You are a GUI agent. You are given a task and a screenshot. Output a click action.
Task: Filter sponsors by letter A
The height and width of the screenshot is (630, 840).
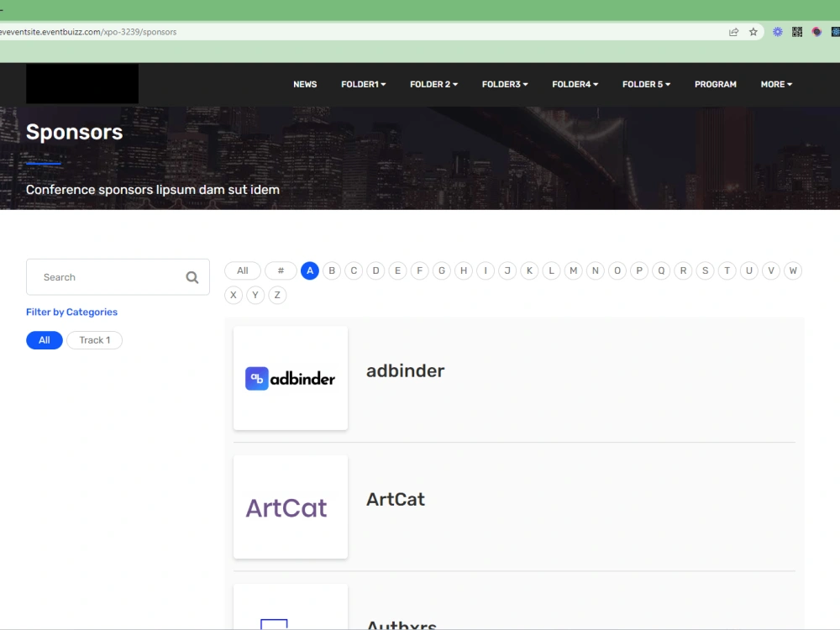coord(310,270)
